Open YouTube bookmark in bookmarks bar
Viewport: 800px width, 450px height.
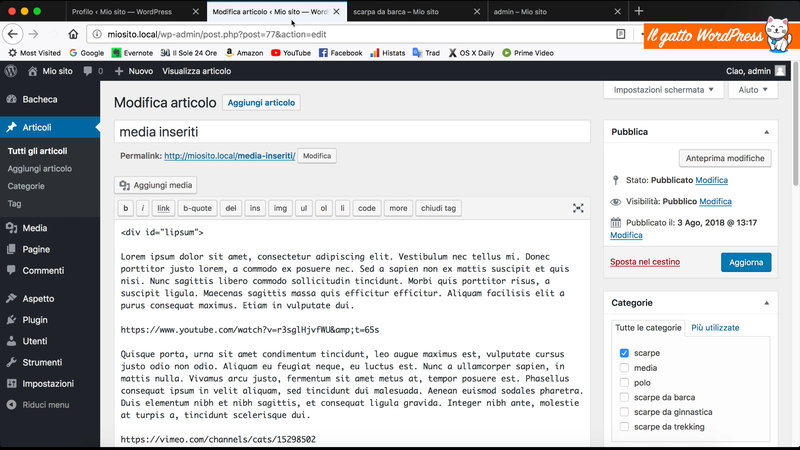pos(291,53)
